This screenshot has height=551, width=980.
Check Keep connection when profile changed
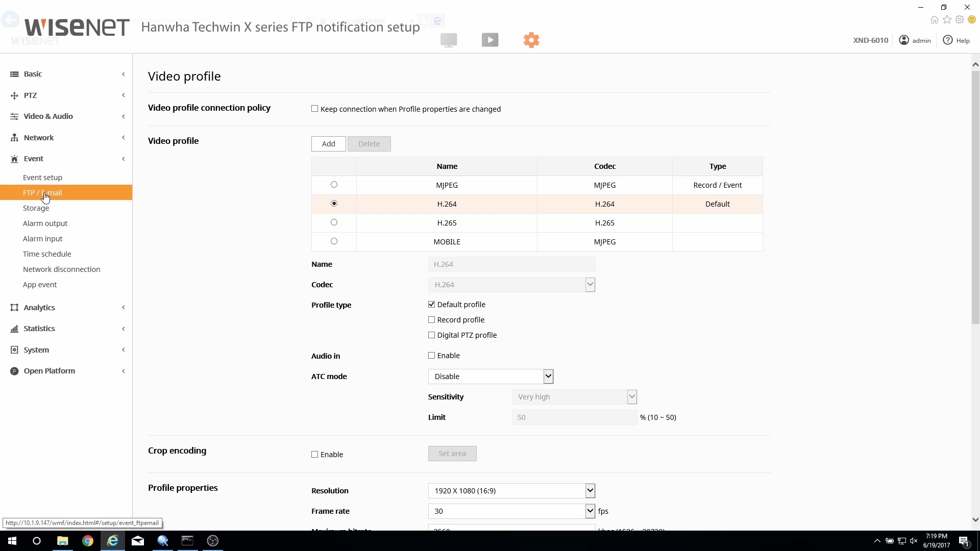point(315,109)
